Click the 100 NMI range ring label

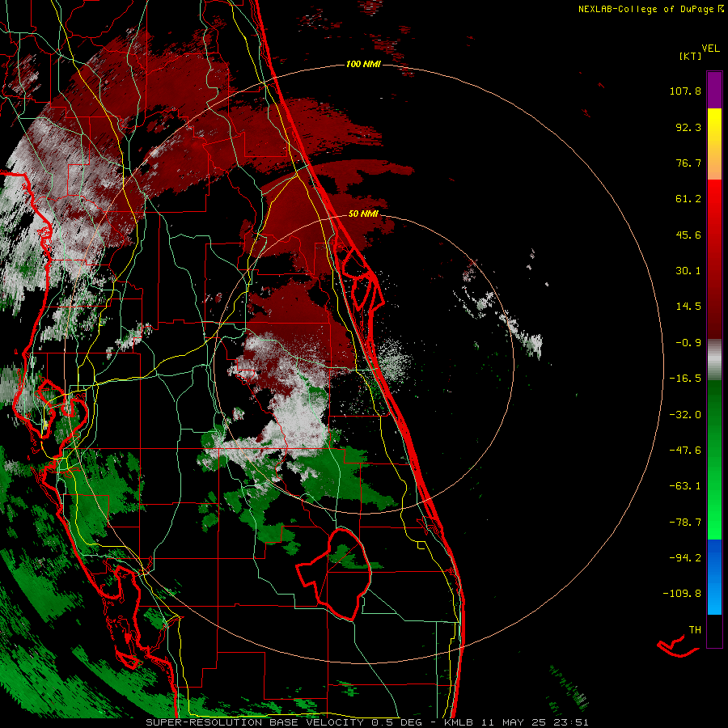tap(363, 64)
